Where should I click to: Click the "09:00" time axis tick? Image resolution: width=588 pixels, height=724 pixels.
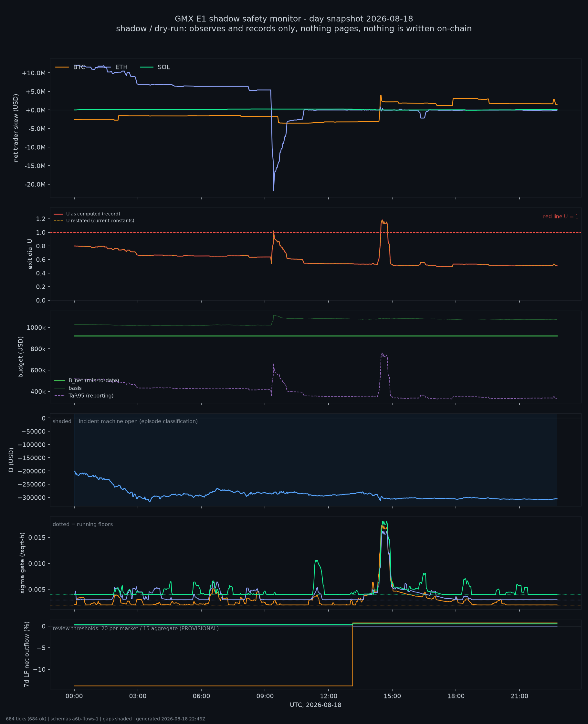265,696
